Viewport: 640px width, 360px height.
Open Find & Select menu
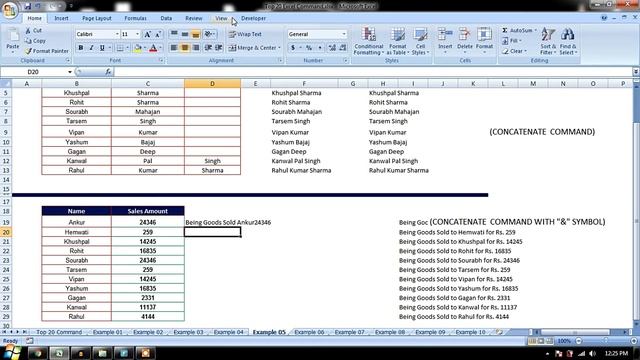(x=568, y=41)
